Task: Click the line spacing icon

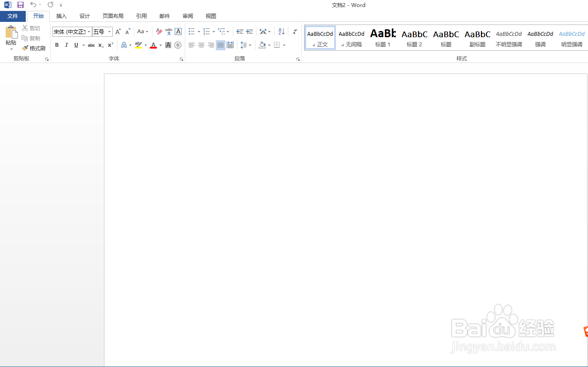Action: 244,45
